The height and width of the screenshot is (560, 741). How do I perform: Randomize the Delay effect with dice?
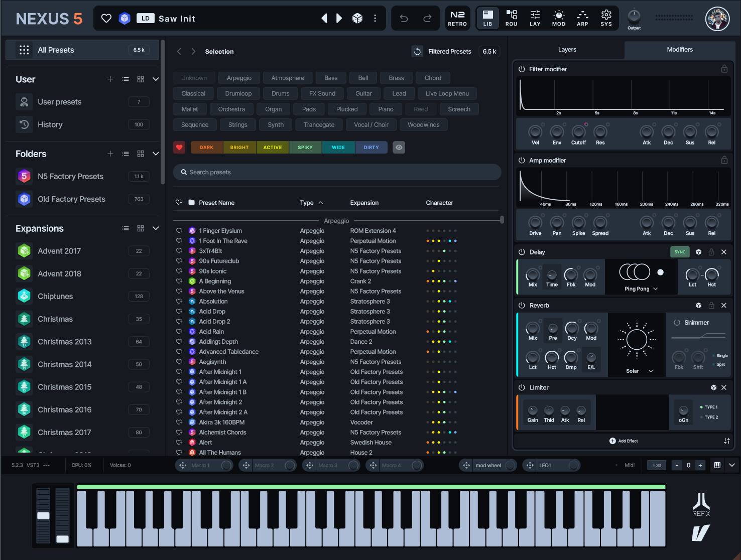(x=698, y=252)
